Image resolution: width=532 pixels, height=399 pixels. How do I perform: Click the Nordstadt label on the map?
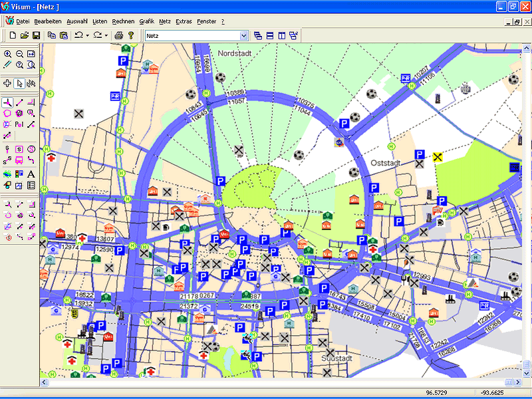(235, 53)
